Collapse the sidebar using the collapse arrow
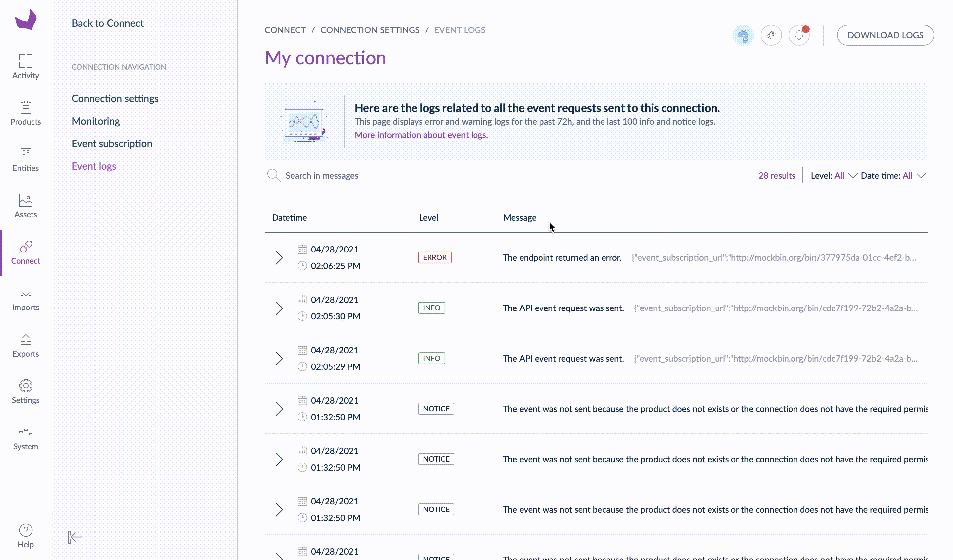953x560 pixels. click(74, 536)
